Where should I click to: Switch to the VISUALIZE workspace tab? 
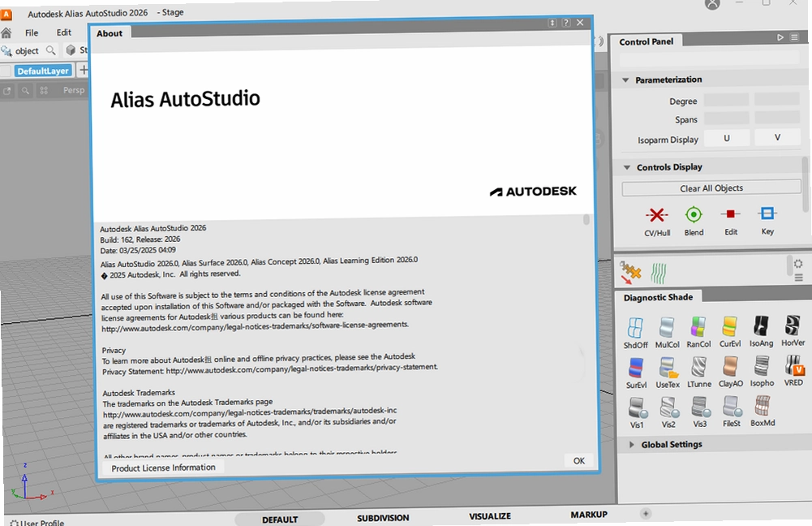[490, 516]
